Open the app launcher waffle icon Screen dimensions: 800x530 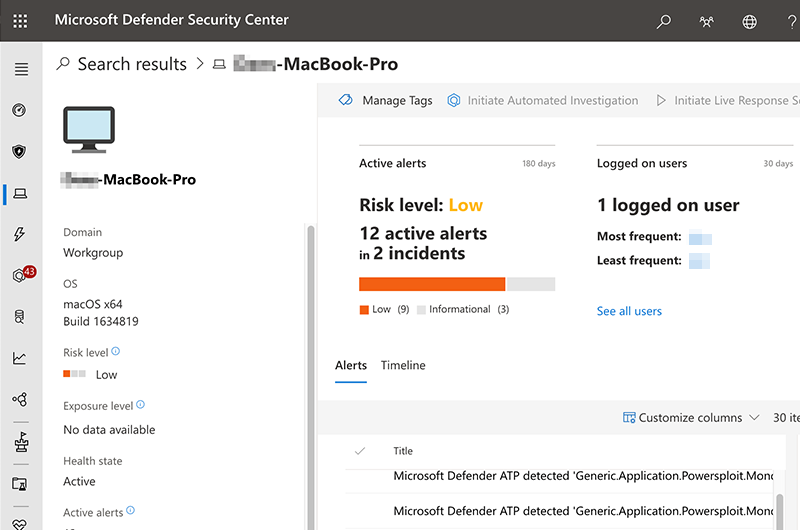[20, 21]
